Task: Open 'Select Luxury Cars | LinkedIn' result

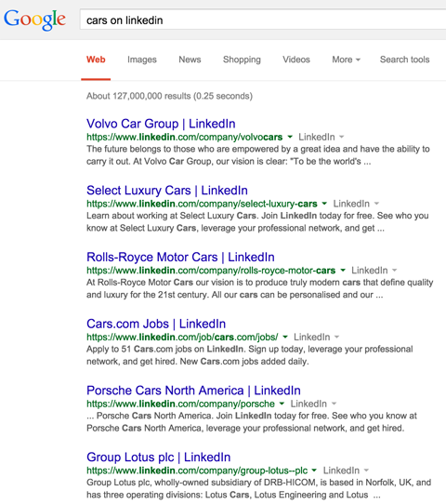Action: (x=167, y=191)
